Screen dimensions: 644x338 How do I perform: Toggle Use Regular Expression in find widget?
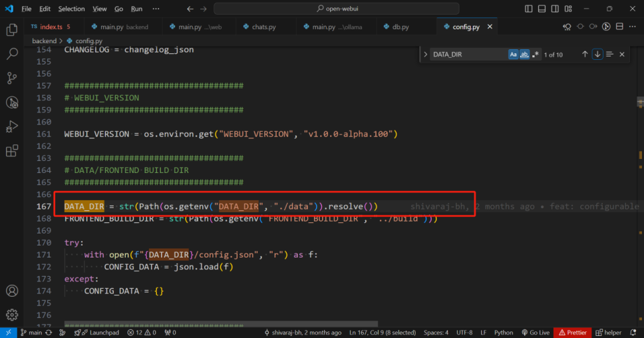click(x=535, y=54)
